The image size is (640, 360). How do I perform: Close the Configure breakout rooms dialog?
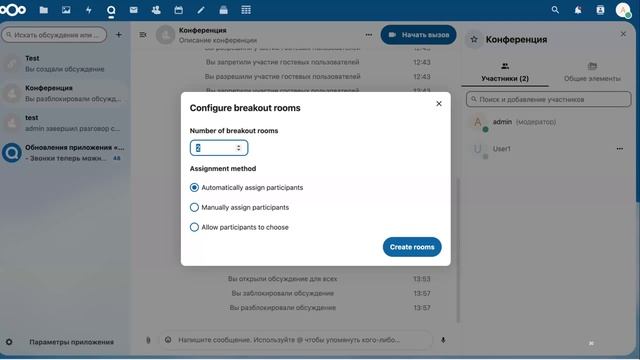click(439, 104)
